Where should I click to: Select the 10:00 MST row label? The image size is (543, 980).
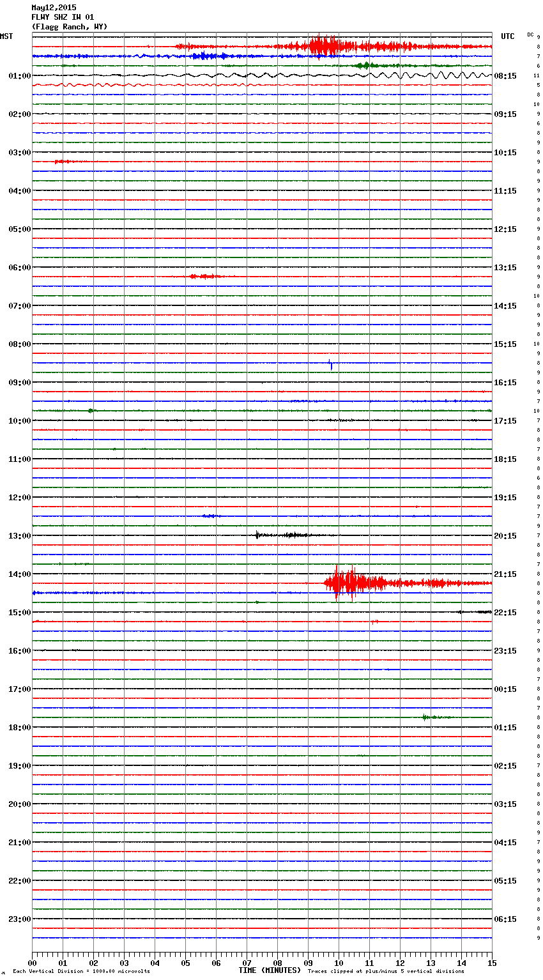20,421
